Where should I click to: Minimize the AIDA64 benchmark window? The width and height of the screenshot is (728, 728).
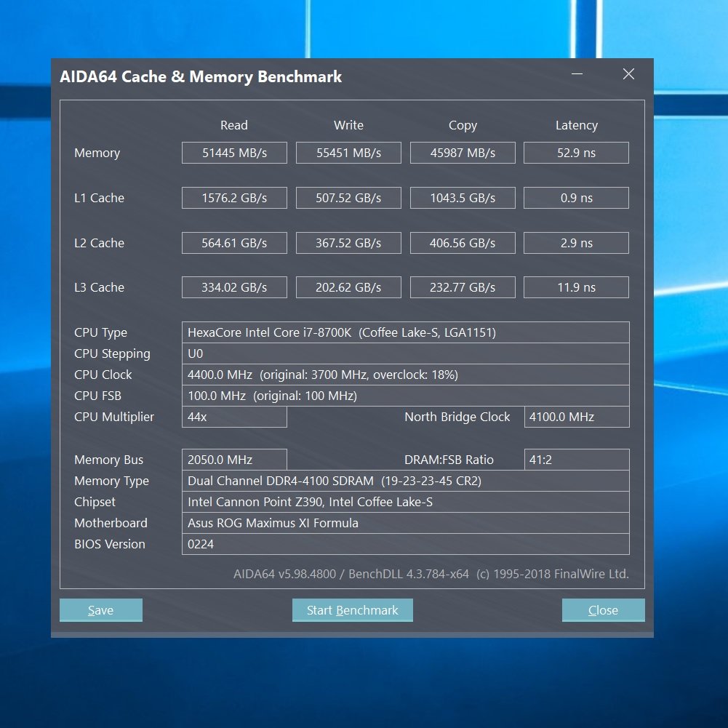tap(577, 74)
